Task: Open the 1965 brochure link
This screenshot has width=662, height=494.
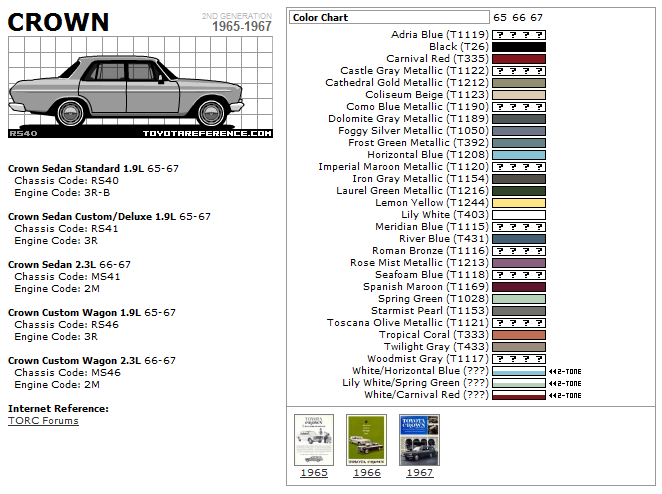Action: click(314, 472)
